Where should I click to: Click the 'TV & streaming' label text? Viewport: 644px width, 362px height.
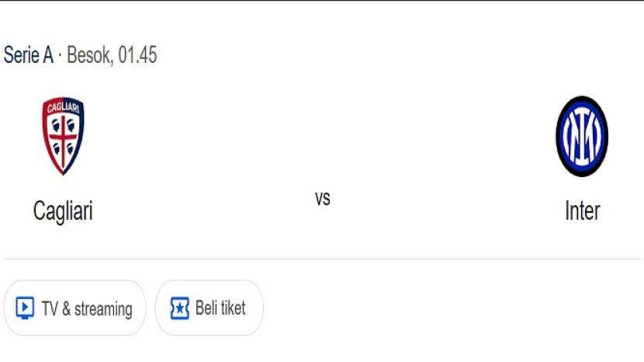click(87, 309)
